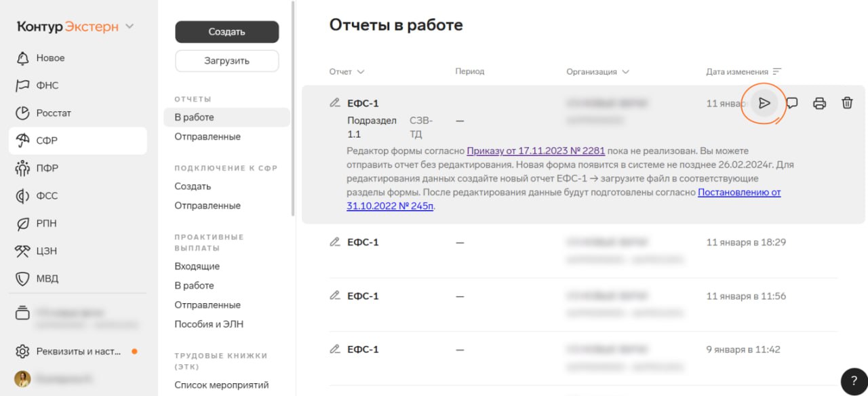Delete the report with the trash icon

coord(847,103)
